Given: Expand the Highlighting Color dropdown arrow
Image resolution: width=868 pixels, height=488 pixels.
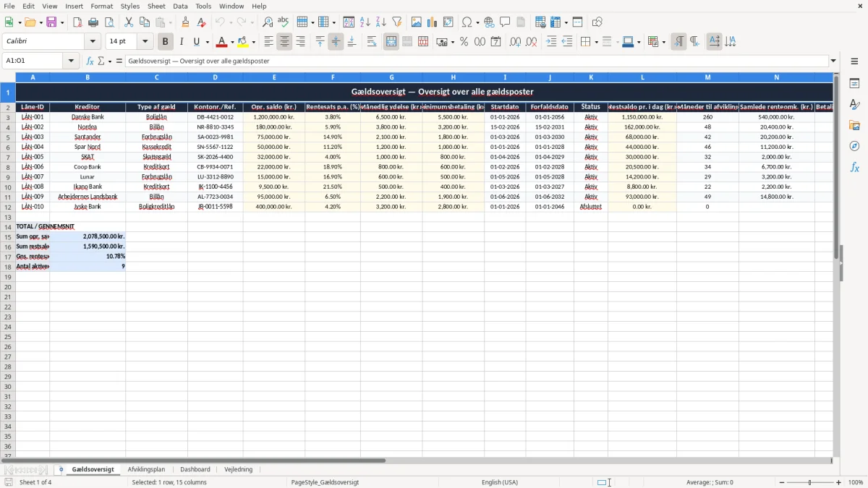Looking at the screenshot, I should click(x=253, y=42).
